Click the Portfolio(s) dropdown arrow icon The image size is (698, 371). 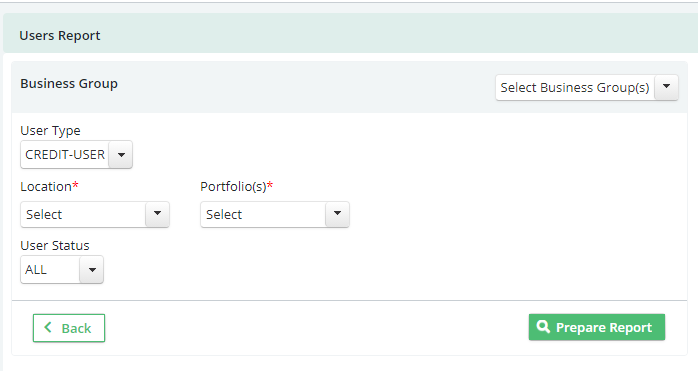point(337,214)
